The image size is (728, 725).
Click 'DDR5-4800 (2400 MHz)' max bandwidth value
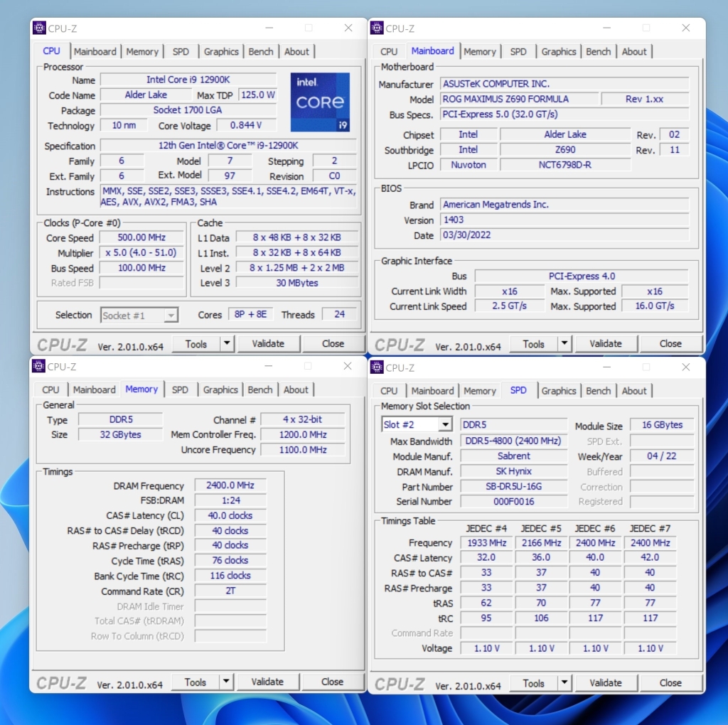pos(513,441)
